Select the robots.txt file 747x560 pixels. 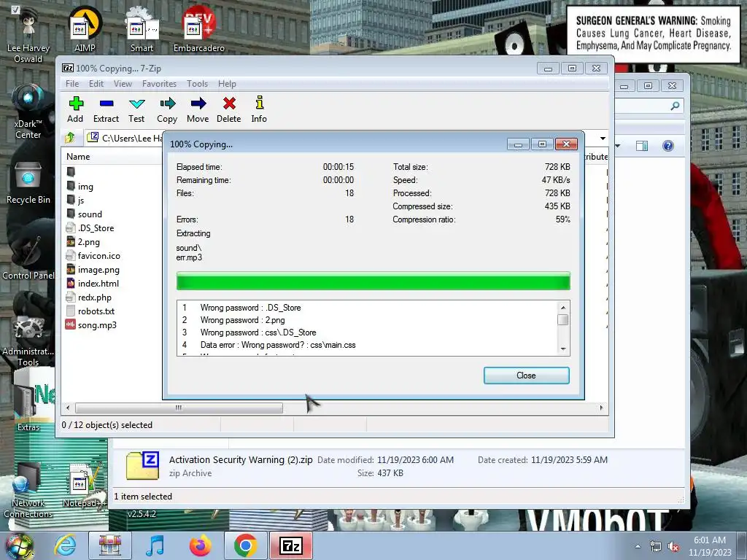(x=90, y=311)
